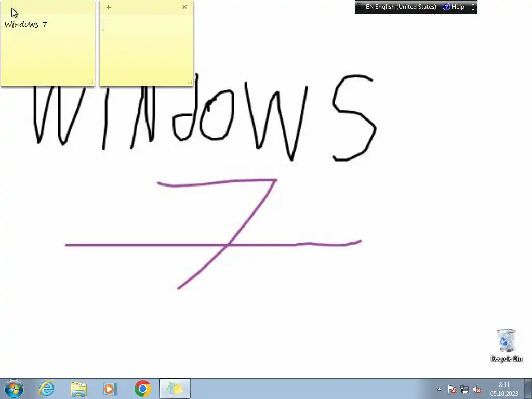
Task: Open the language bar options arrow
Action: (473, 9)
